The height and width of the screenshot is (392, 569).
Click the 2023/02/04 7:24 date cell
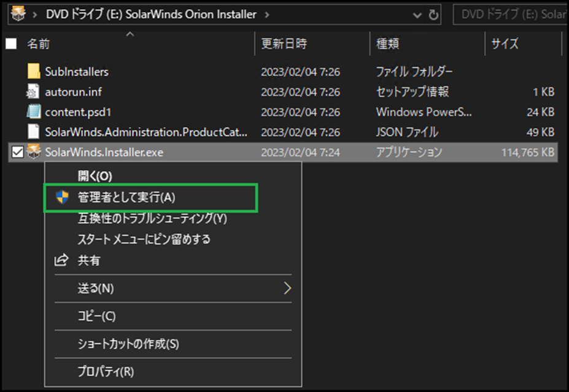(301, 152)
